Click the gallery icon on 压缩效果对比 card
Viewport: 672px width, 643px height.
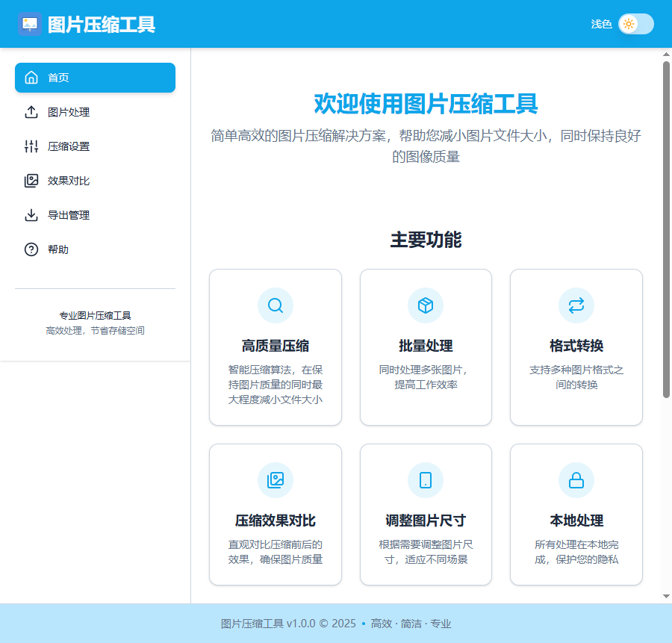276,480
